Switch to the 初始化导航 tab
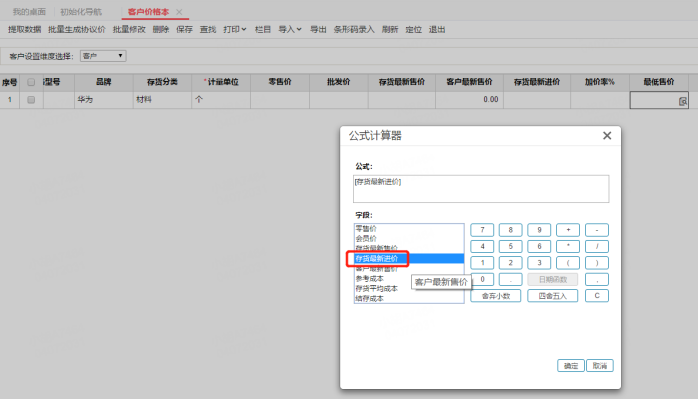 [x=81, y=12]
